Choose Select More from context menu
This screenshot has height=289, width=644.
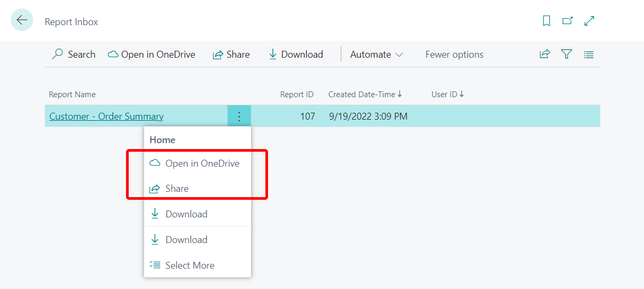click(x=198, y=265)
